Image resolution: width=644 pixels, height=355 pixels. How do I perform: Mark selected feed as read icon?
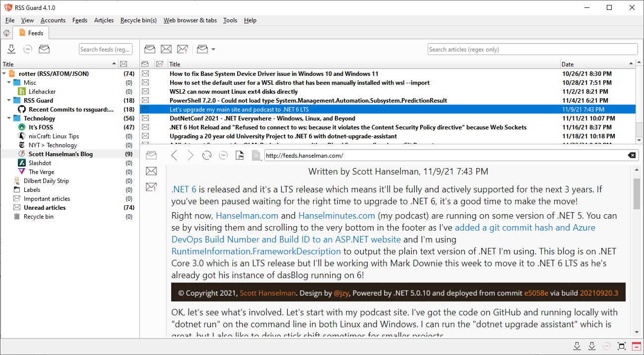point(44,49)
